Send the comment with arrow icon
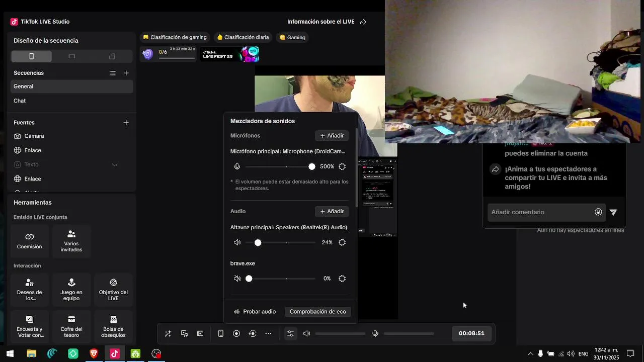This screenshot has height=362, width=644. click(613, 212)
